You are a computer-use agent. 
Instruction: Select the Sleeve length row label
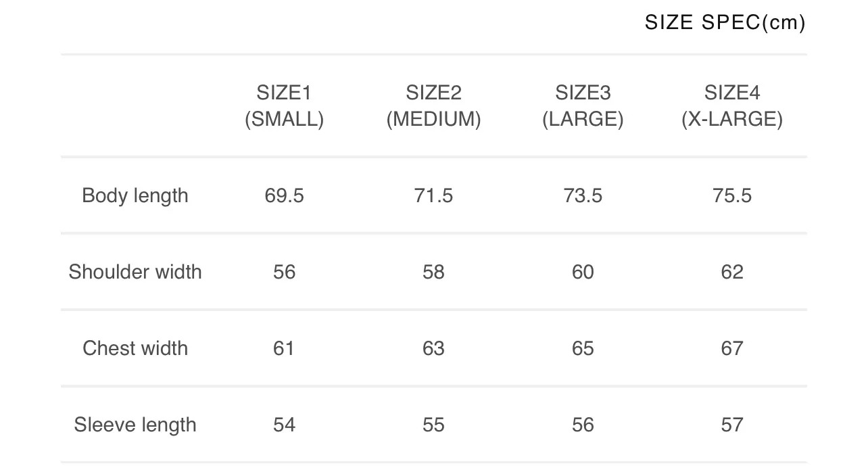pos(135,425)
